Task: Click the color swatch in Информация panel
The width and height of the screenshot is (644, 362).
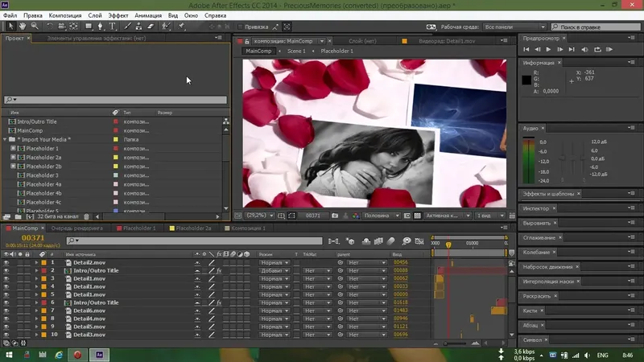Action: tap(527, 80)
